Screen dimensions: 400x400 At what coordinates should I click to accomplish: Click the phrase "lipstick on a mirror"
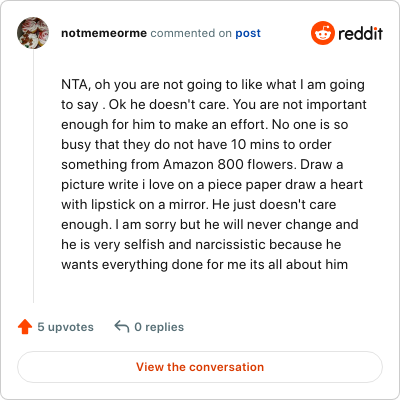tap(150, 204)
